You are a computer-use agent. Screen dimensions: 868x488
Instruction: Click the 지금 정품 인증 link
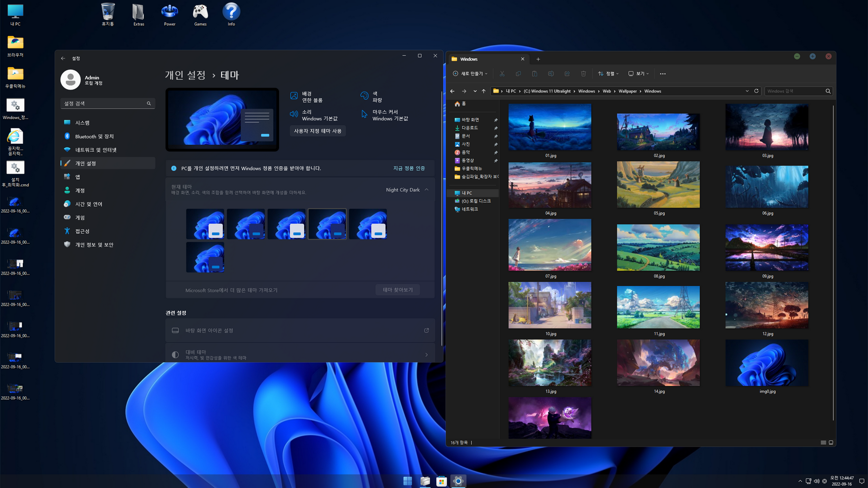coord(409,168)
